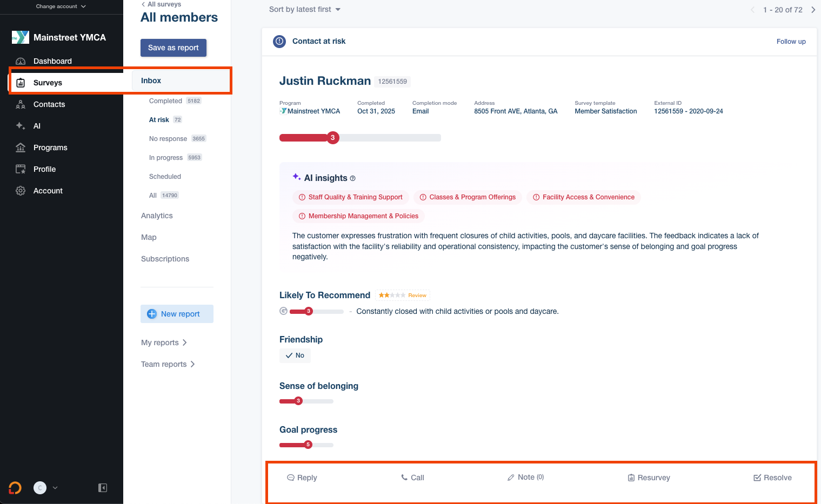
Task: Click Resolve to mark contact resolved
Action: pyautogui.click(x=772, y=478)
